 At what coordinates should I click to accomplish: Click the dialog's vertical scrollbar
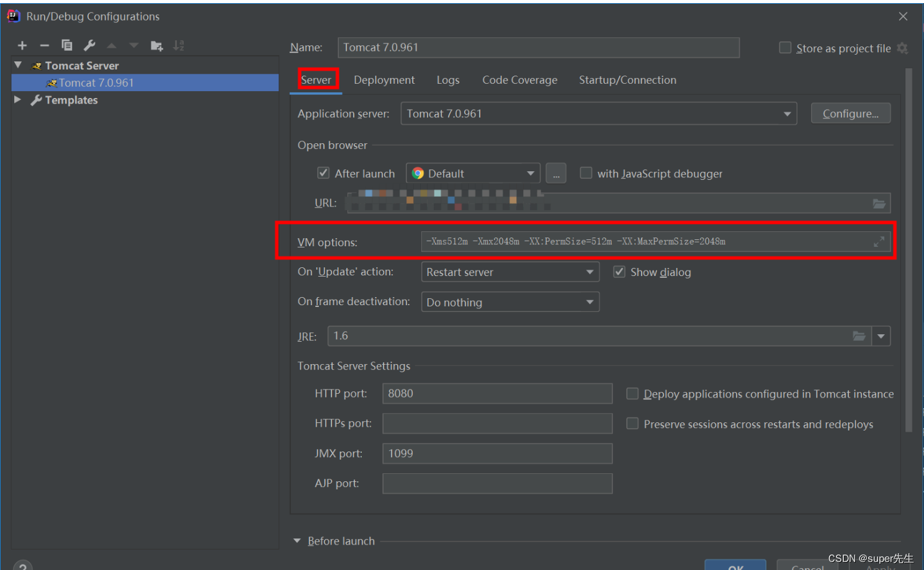[x=909, y=250]
